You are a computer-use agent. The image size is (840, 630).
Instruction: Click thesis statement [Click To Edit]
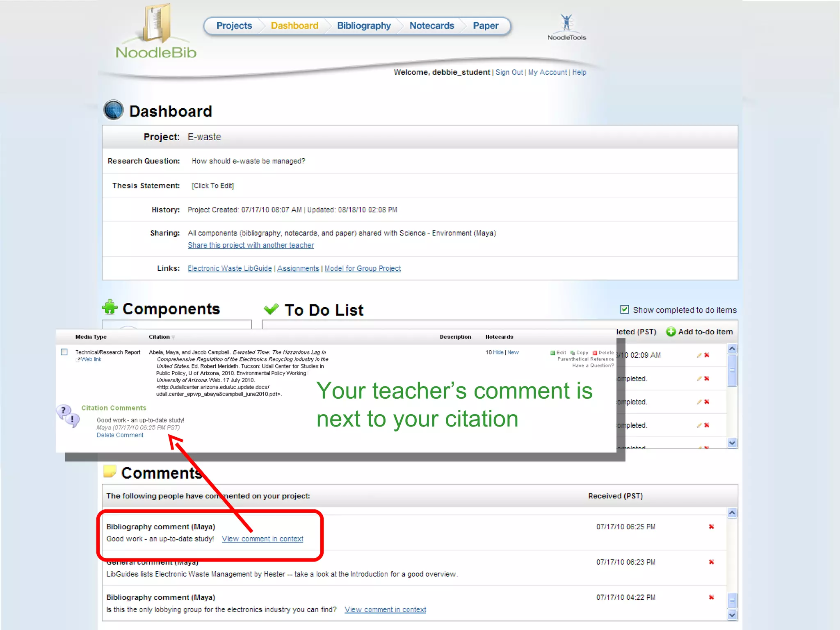213,185
